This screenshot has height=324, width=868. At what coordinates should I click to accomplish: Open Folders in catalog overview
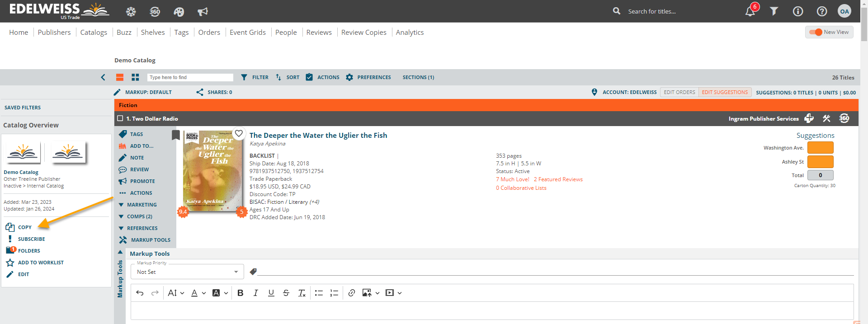[x=23, y=251]
